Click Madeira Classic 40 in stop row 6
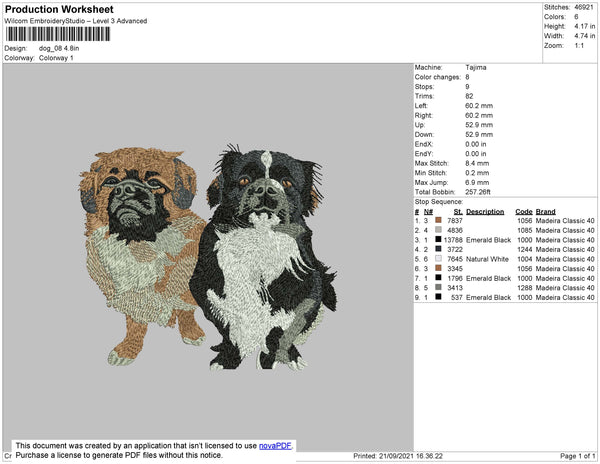 pyautogui.click(x=565, y=269)
